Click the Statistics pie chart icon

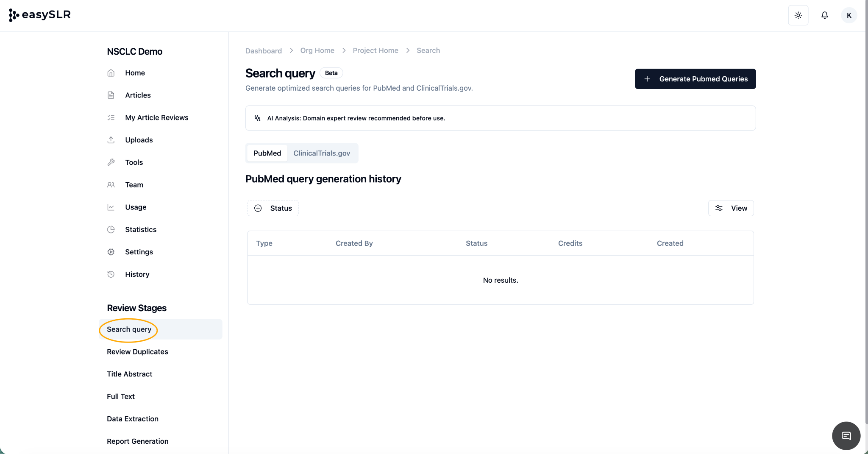point(111,229)
